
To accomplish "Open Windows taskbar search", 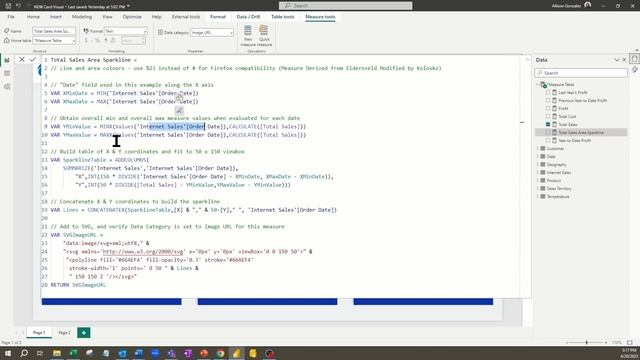I will (24, 353).
